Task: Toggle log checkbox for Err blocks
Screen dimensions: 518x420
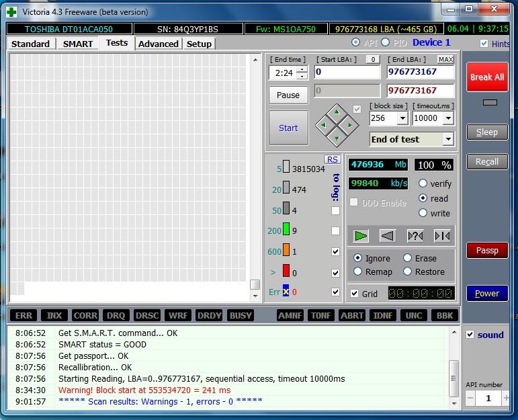Action: tap(335, 292)
